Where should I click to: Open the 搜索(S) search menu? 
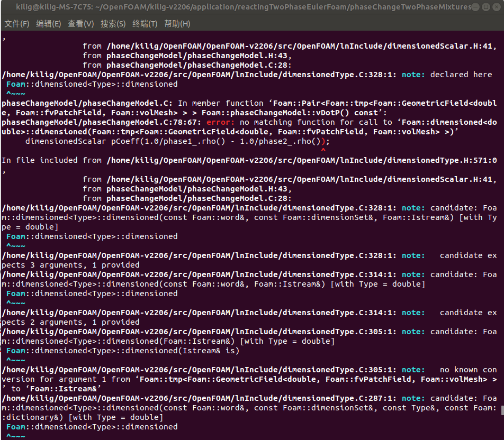pos(113,24)
